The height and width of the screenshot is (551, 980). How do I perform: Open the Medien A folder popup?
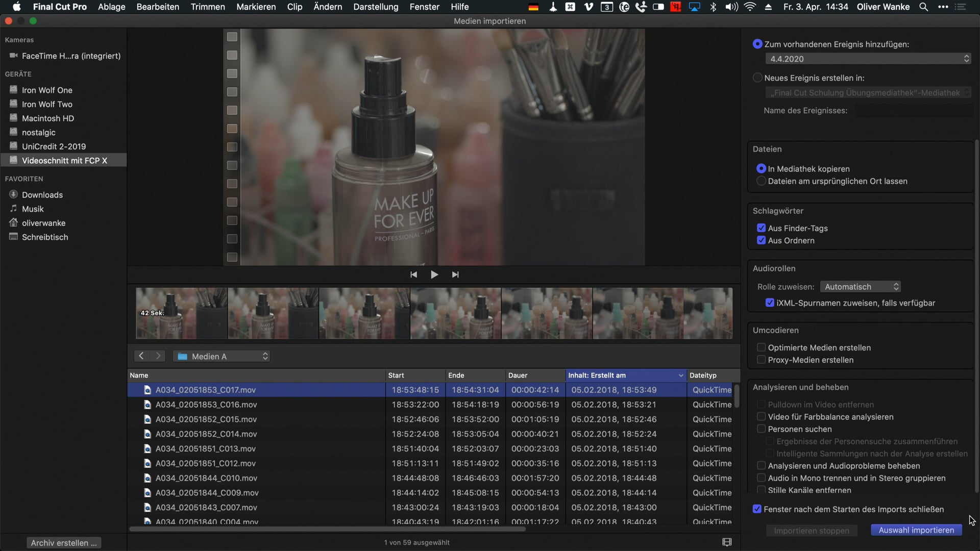[222, 356]
